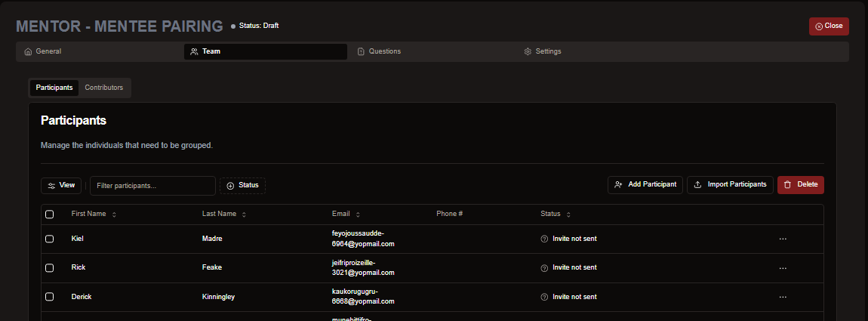Open the Questions tab
Image resolution: width=868 pixels, height=321 pixels.
384,51
